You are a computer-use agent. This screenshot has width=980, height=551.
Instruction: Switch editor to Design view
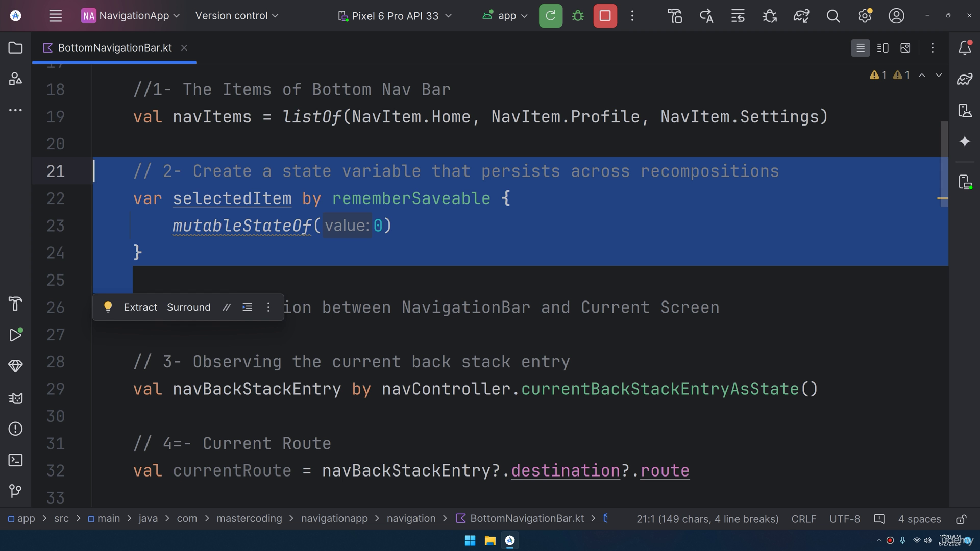coord(905,48)
